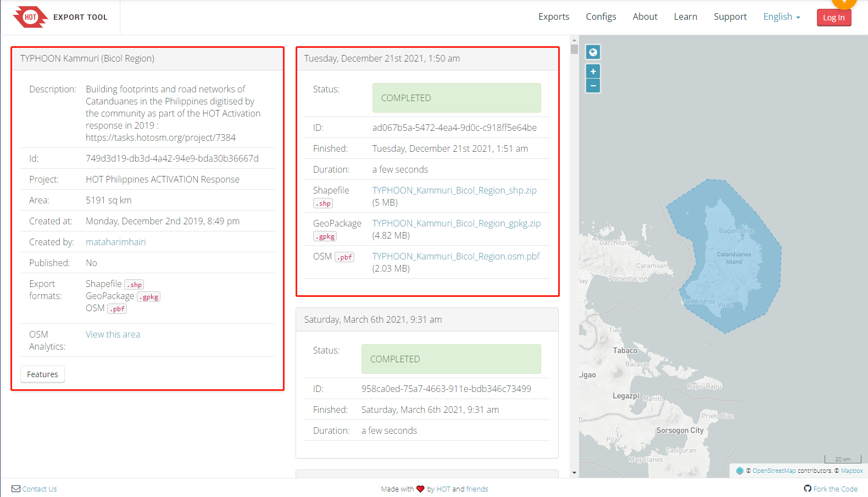The height and width of the screenshot is (497, 868).
Task: Open the Exports menu item
Action: click(x=554, y=17)
